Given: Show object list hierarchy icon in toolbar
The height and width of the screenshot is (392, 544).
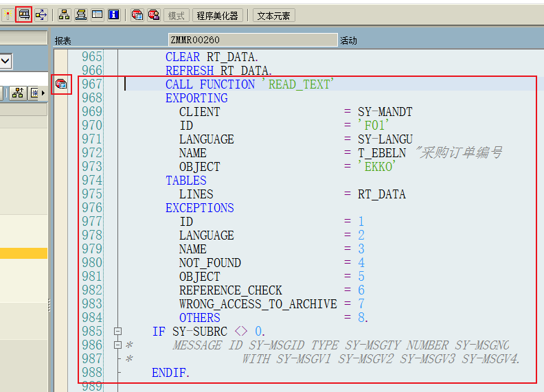Looking at the screenshot, I should click(x=64, y=15).
